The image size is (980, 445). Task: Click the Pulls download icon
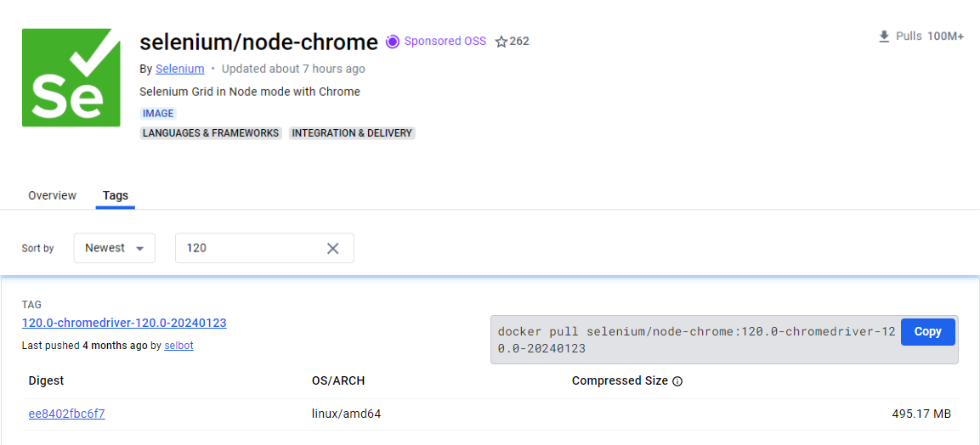(x=884, y=37)
